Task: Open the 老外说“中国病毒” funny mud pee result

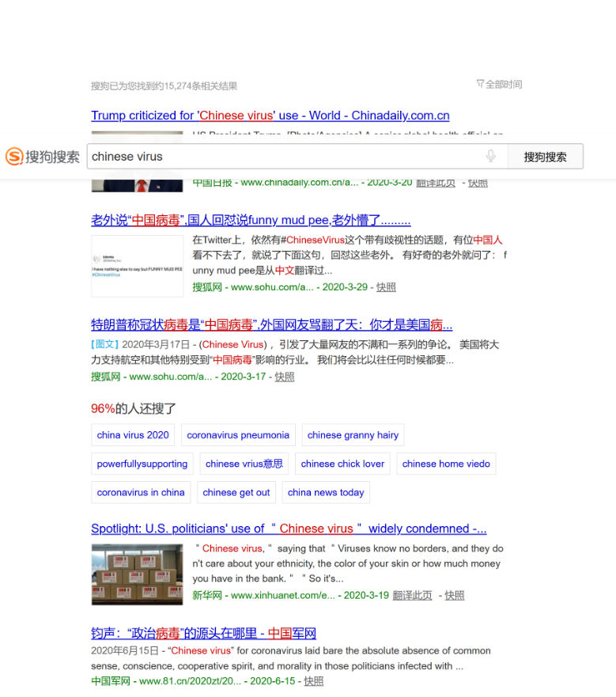Action: pos(251,220)
